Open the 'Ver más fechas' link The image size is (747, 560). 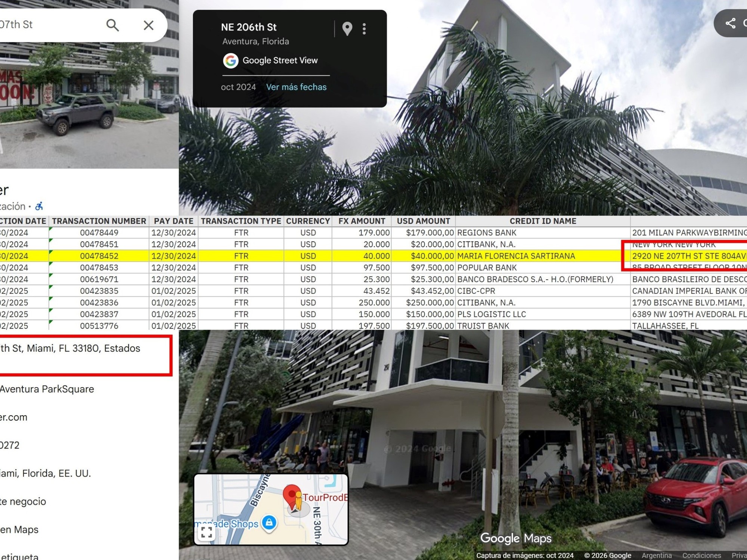(296, 87)
